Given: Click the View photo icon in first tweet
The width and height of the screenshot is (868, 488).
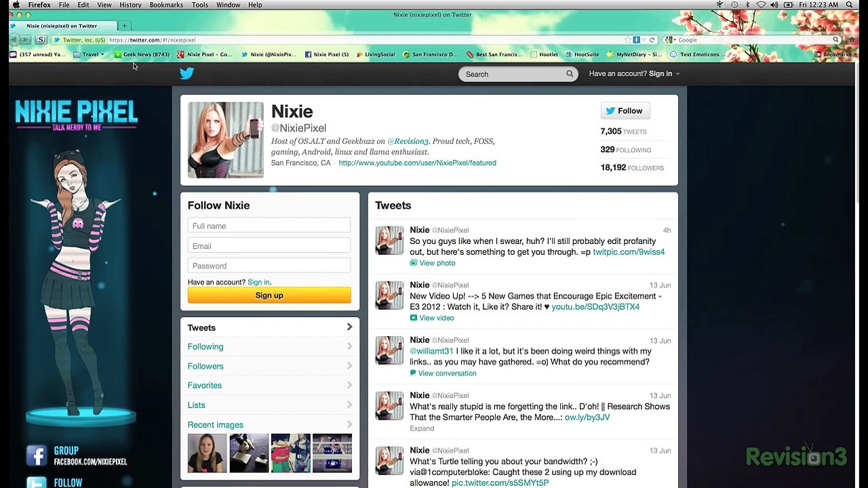Looking at the screenshot, I should point(413,263).
